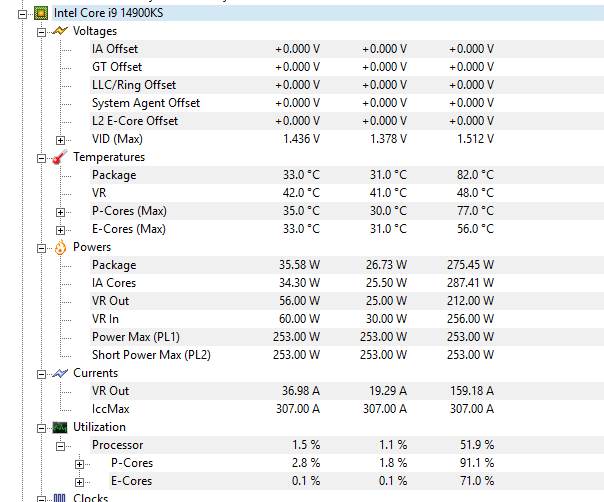Image resolution: width=604 pixels, height=502 pixels.
Task: Select the Processor utilization label
Action: (x=117, y=445)
